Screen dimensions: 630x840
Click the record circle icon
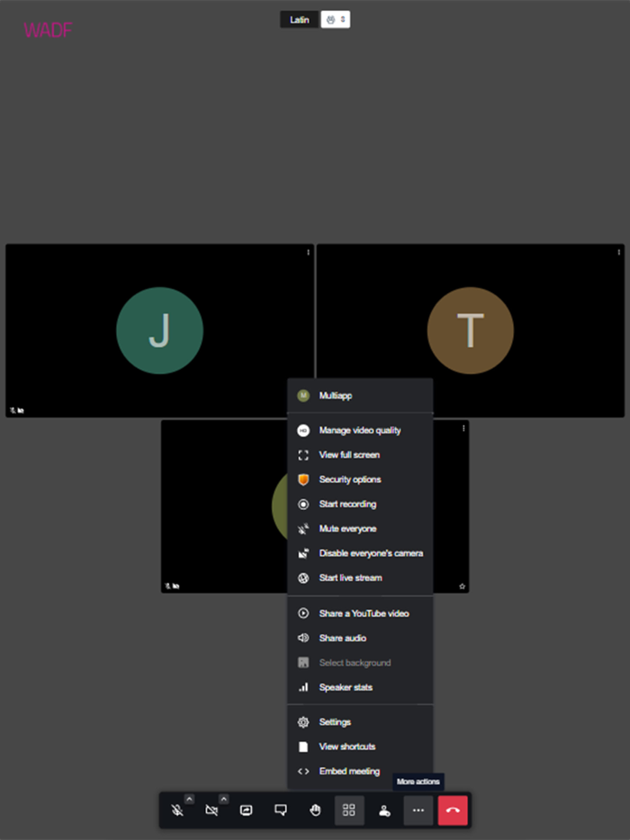[x=303, y=505]
